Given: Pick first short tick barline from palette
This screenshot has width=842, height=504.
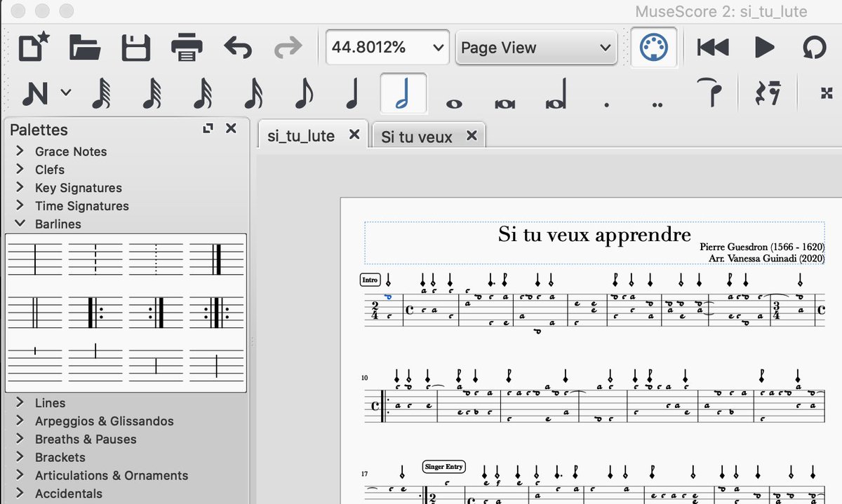Looking at the screenshot, I should click(35, 362).
